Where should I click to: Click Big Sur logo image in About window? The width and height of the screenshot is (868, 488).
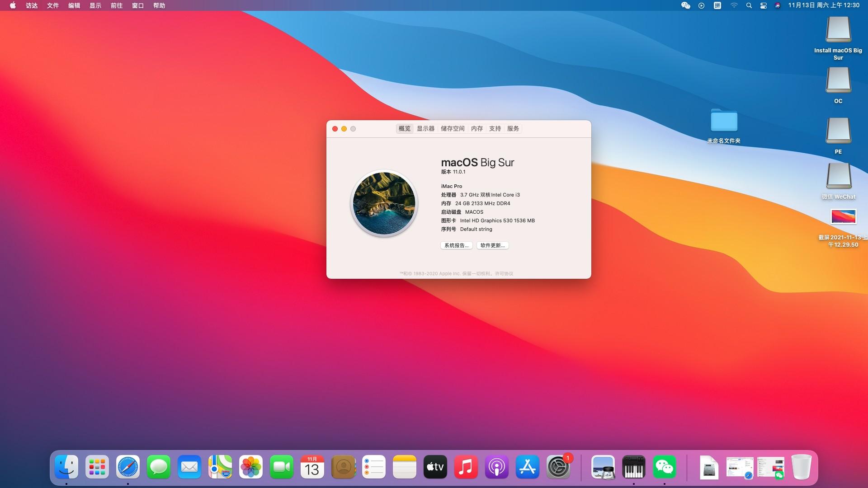coord(384,203)
